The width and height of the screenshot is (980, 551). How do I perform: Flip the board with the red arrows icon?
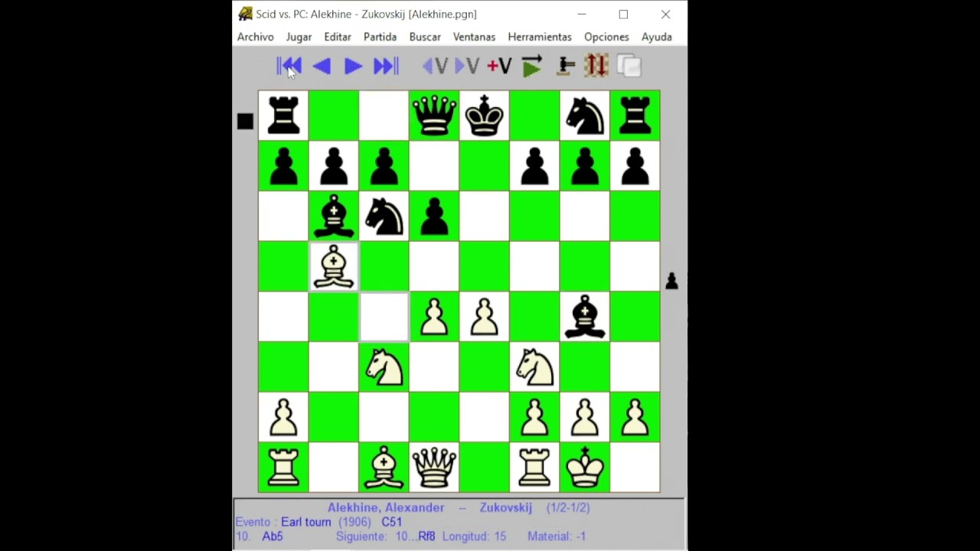(596, 66)
